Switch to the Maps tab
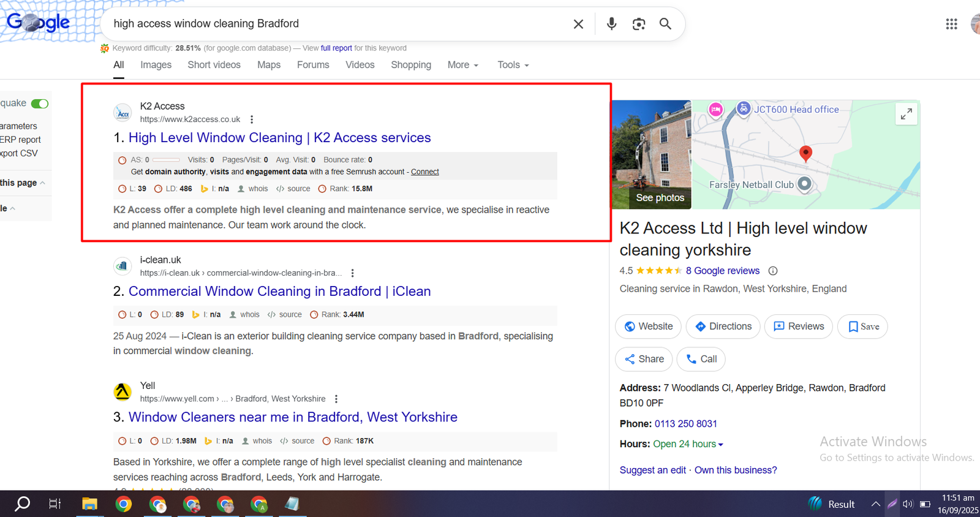Image resolution: width=980 pixels, height=517 pixels. pyautogui.click(x=269, y=65)
